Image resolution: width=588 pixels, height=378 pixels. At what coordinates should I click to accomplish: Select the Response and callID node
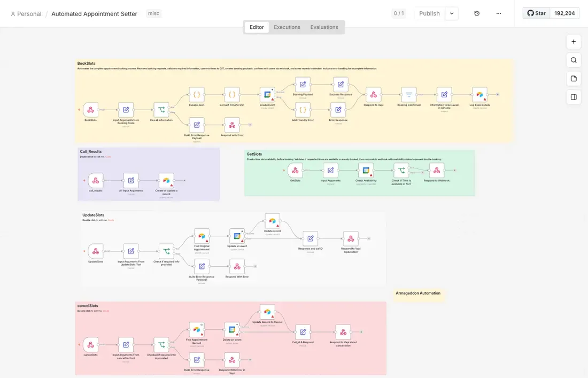point(310,238)
